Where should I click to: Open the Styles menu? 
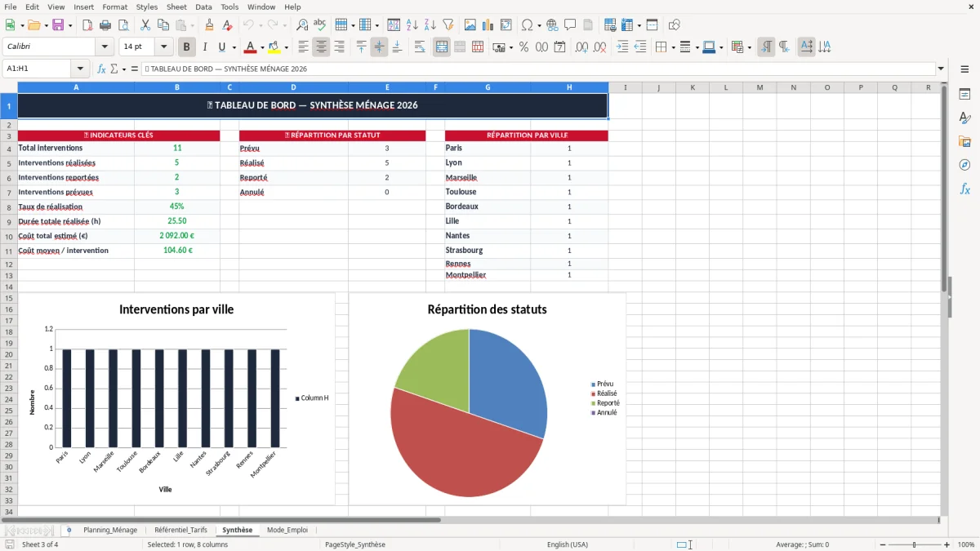[147, 7]
